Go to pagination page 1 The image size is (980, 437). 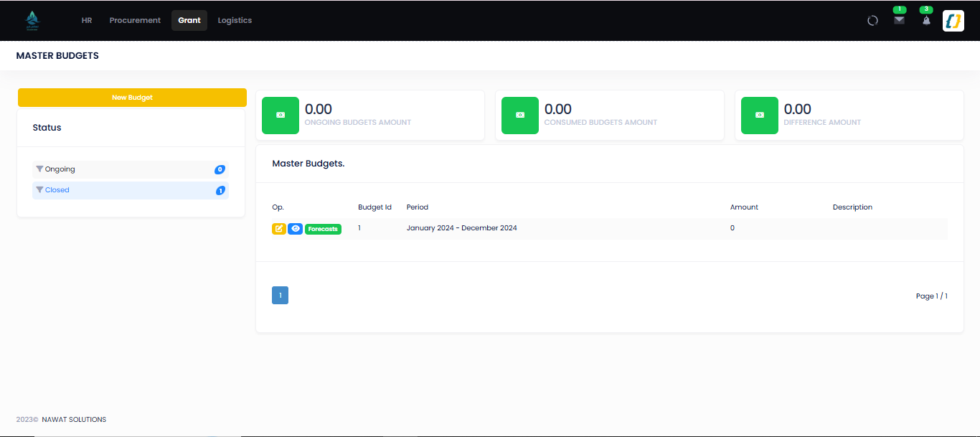[x=280, y=295]
